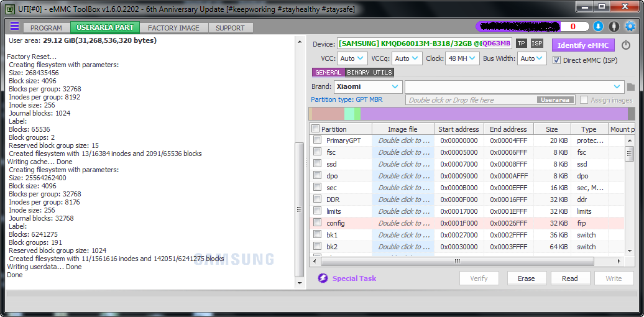Click the Partition type GPT MBR label
The image size is (644, 317).
coord(347,100)
